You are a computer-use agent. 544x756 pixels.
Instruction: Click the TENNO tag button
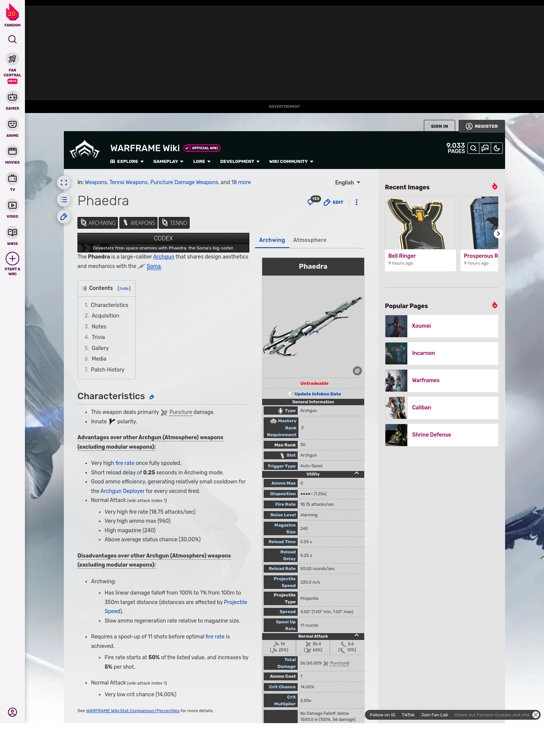point(174,223)
